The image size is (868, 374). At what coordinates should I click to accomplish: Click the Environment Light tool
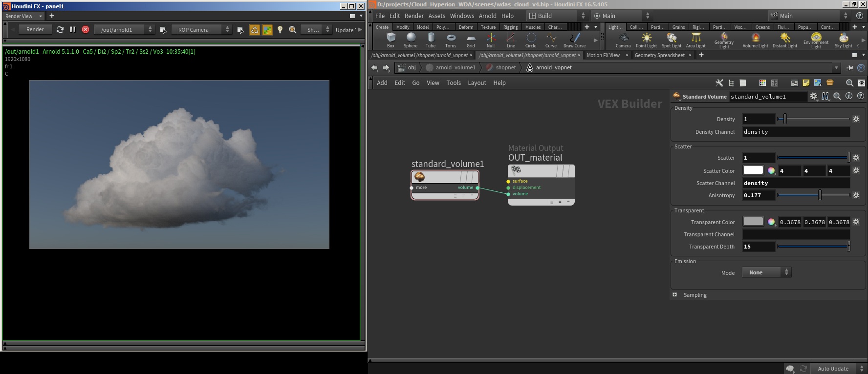coord(816,40)
